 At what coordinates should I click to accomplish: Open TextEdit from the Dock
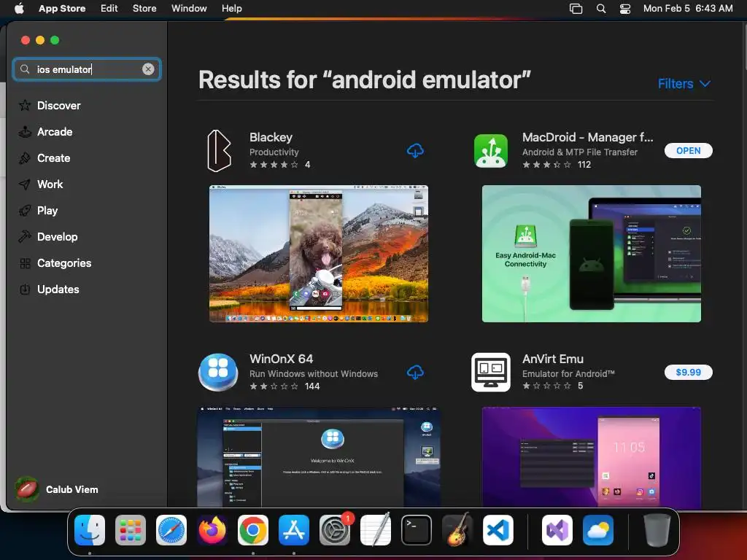pyautogui.click(x=376, y=530)
